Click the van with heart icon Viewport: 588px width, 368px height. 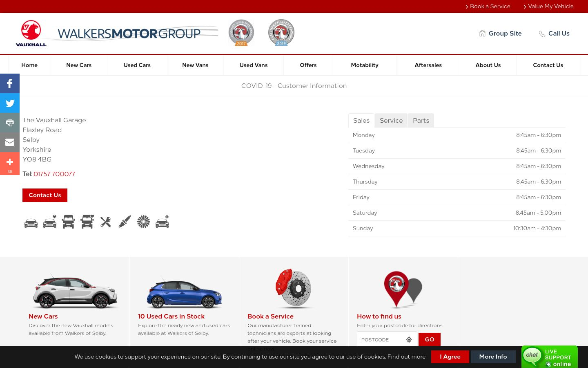coord(87,222)
